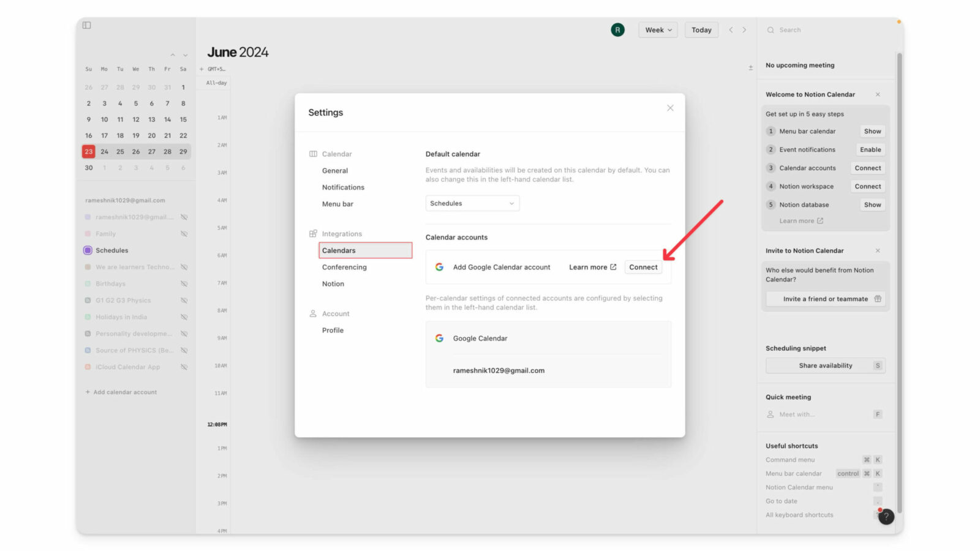
Task: Unhide the Birthdays calendar
Action: click(x=184, y=284)
